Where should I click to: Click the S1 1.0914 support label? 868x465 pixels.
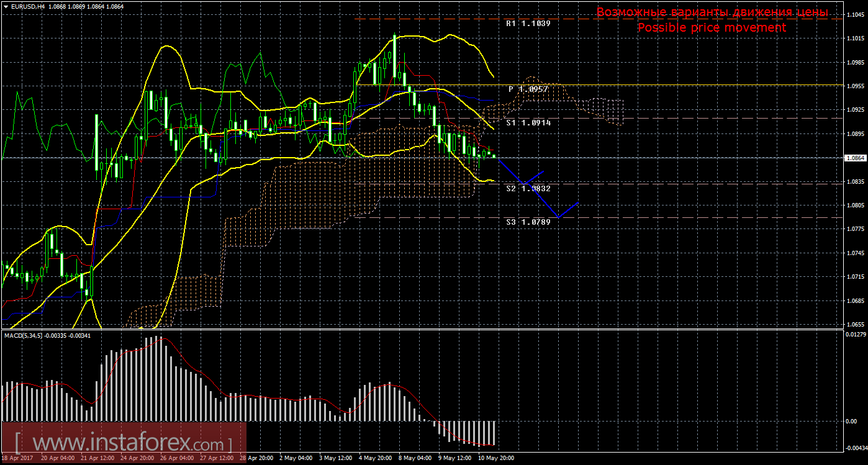click(528, 123)
